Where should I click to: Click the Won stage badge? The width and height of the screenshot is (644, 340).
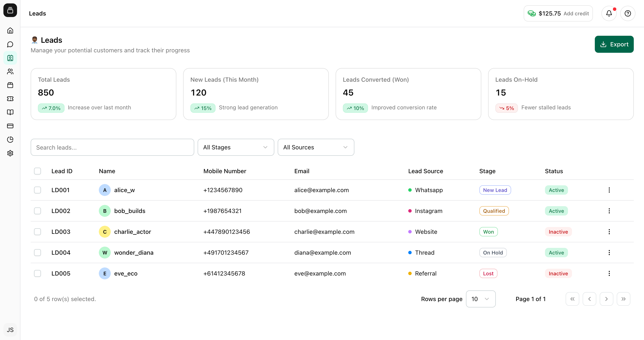(x=489, y=232)
